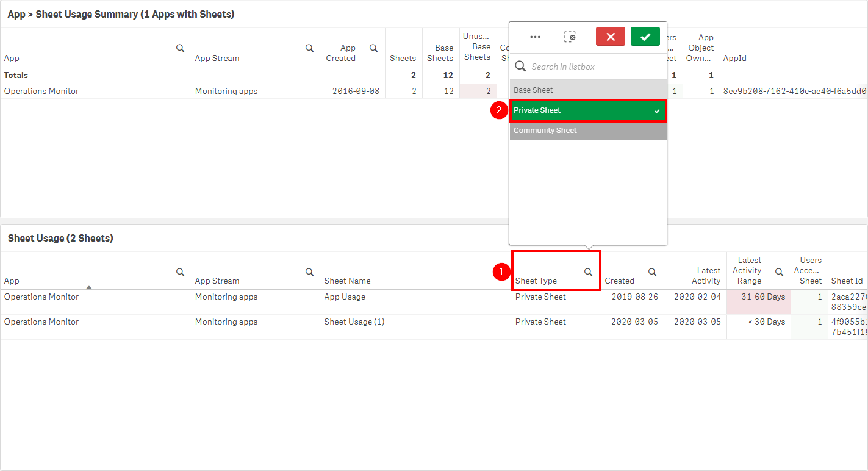Select Base Sheet in the listbox
Screen dimensions: 868x471
pos(587,90)
